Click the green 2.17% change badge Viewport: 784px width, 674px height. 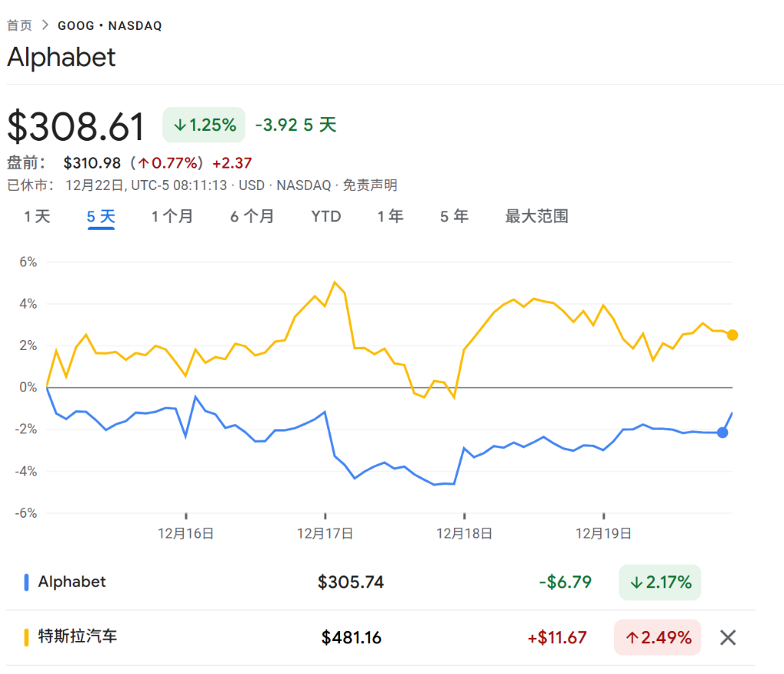(x=659, y=582)
